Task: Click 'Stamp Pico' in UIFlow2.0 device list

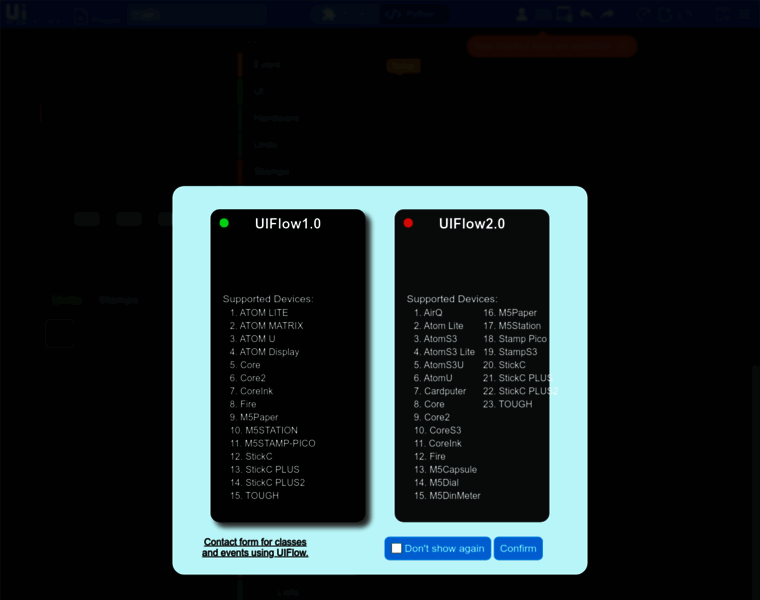Action: pos(522,339)
